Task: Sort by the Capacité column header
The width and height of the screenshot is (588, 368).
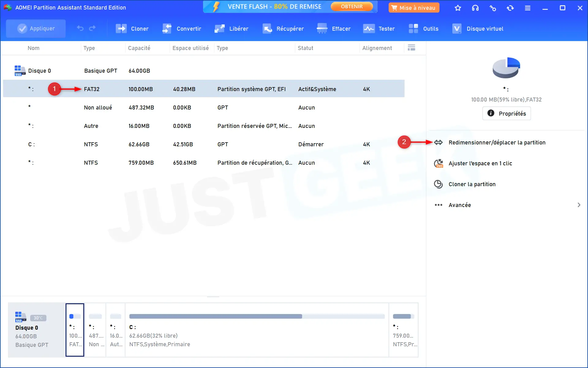Action: tap(139, 48)
